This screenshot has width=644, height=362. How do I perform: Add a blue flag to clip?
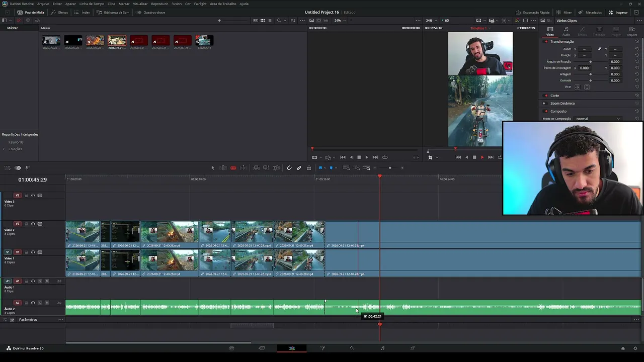tap(320, 168)
